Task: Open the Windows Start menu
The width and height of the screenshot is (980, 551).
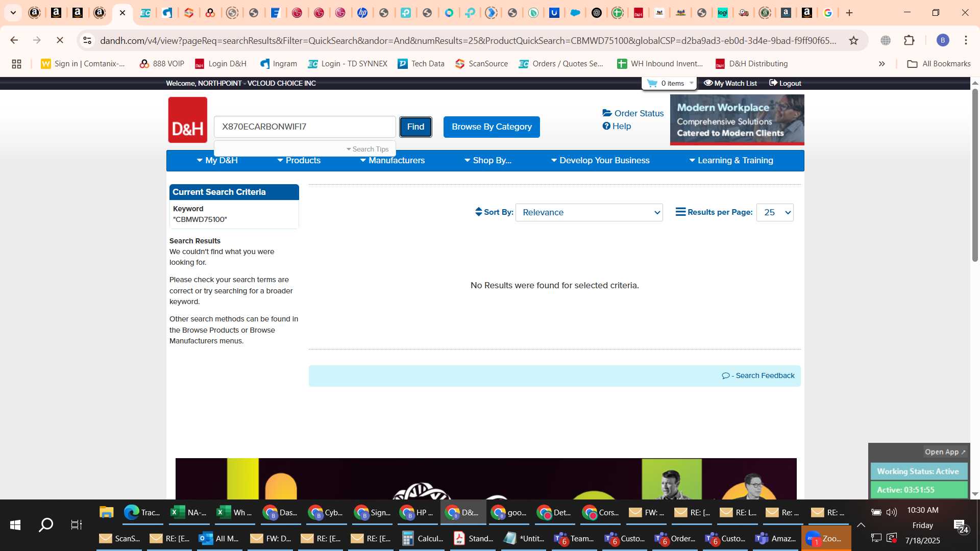Action: [15, 524]
